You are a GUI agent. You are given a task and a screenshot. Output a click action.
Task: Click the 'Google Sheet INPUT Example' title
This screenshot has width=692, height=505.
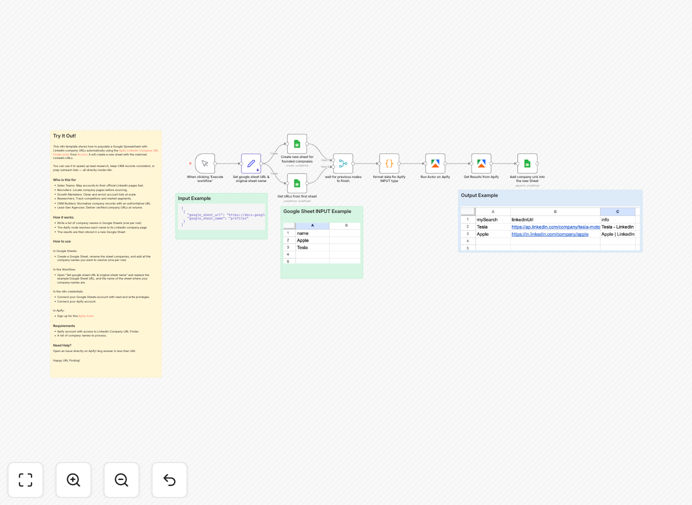click(x=317, y=211)
